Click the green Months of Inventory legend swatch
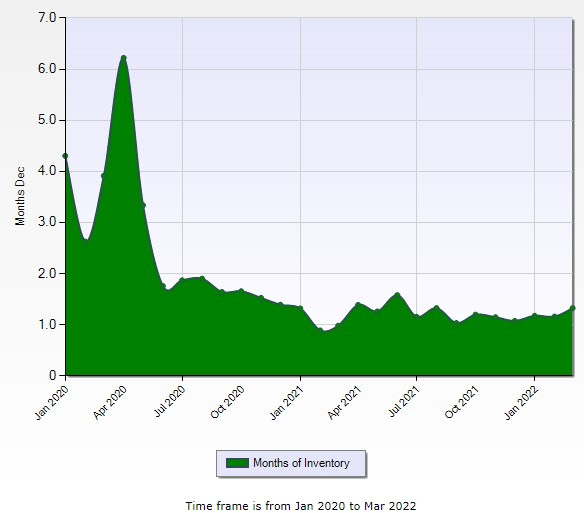The width and height of the screenshot is (584, 513). coord(237,463)
